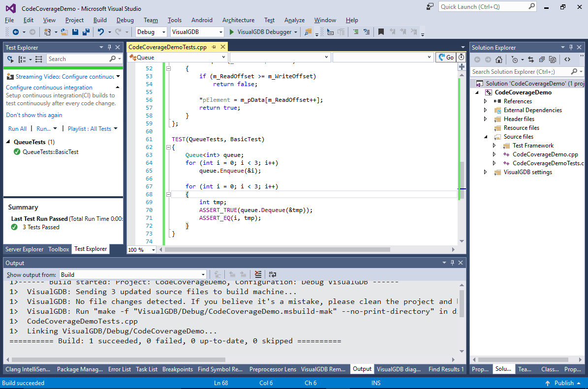Pin the CodeCoverageDemoTests.cpp tab
Viewport: 588px width, 389px height.
coord(214,47)
